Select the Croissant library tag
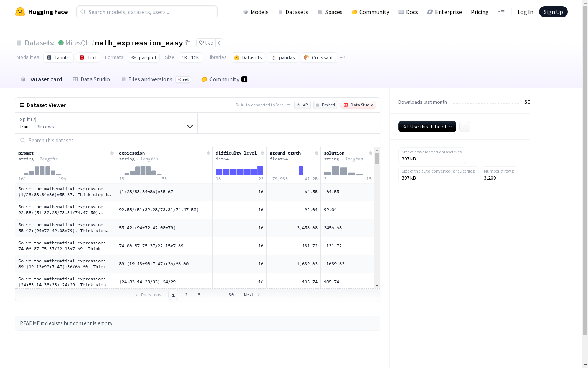This screenshot has height=368, width=588. point(319,57)
